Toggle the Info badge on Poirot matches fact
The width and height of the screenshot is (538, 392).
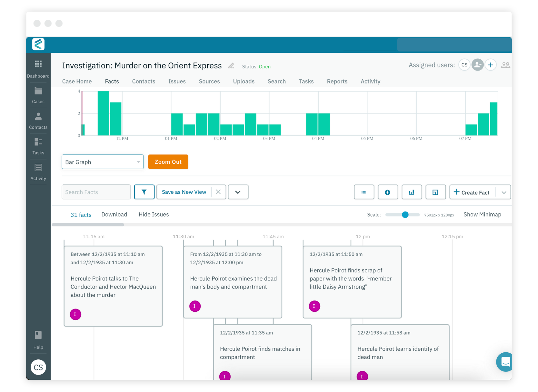pyautogui.click(x=224, y=376)
